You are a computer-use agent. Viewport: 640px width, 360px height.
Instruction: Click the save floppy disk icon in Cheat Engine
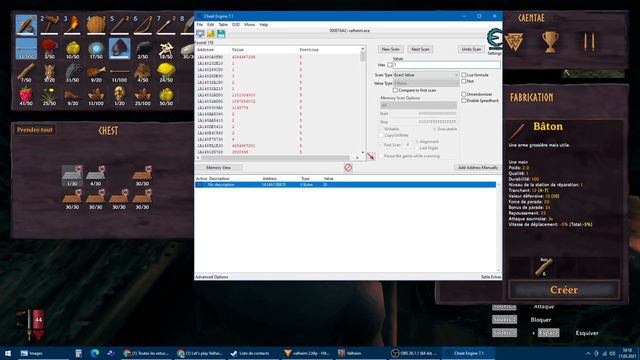[221, 34]
